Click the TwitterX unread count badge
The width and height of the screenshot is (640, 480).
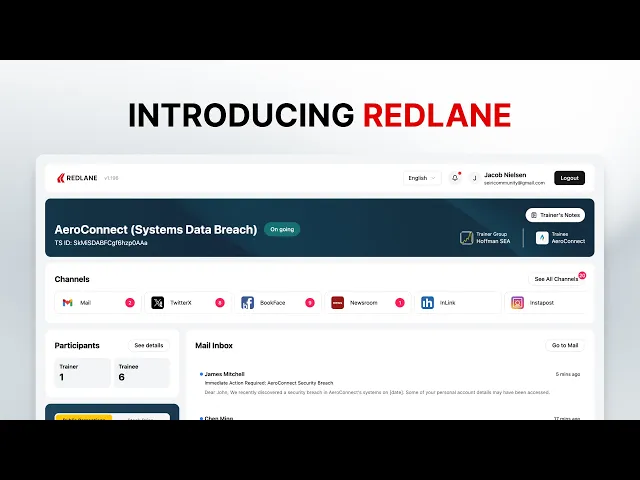220,303
